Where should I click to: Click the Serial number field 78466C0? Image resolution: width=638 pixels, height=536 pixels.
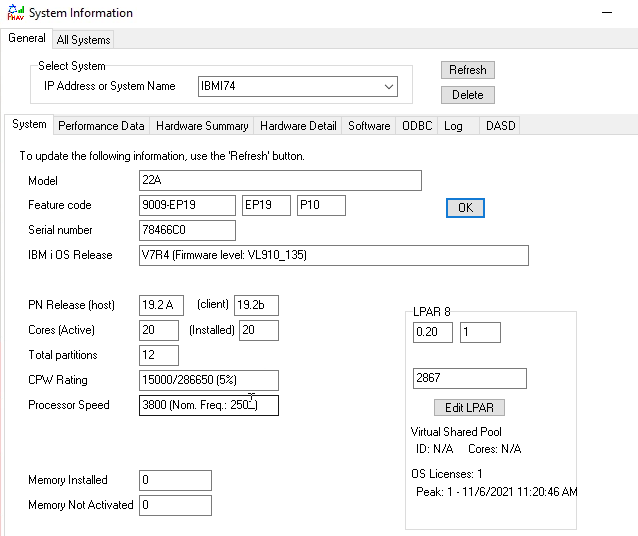(187, 230)
